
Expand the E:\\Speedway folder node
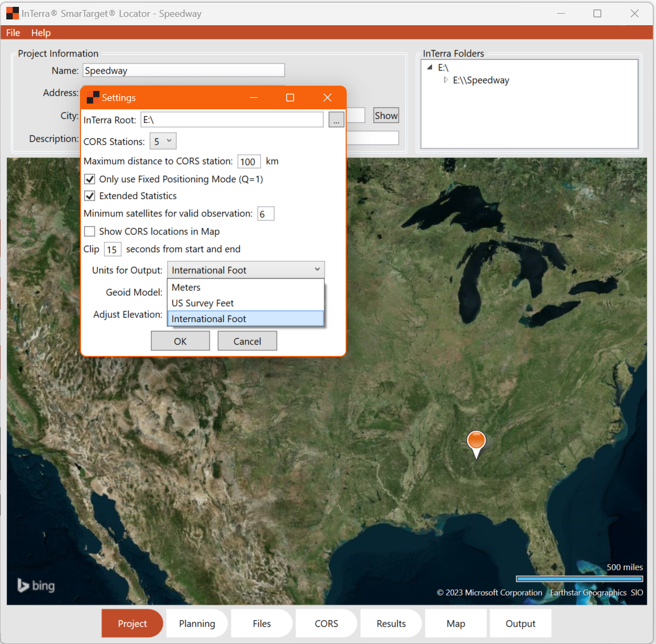click(446, 80)
